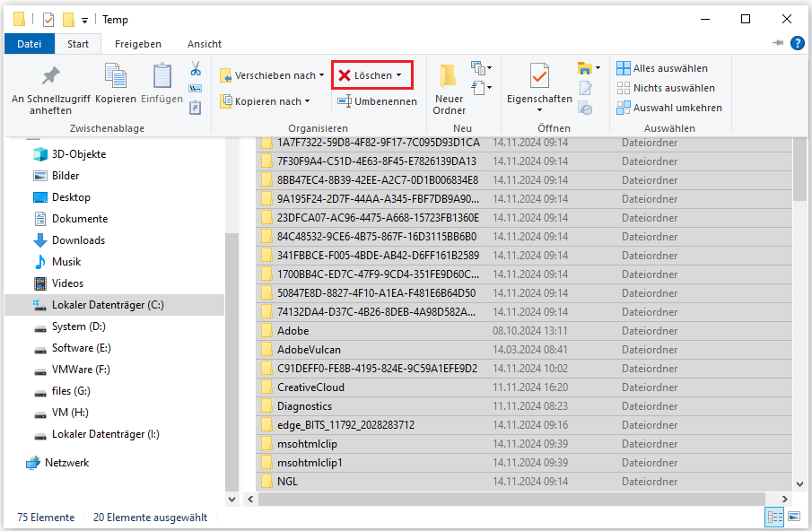Open Eigenschaften with the checkmark icon
The image size is (812, 531).
pos(539,84)
